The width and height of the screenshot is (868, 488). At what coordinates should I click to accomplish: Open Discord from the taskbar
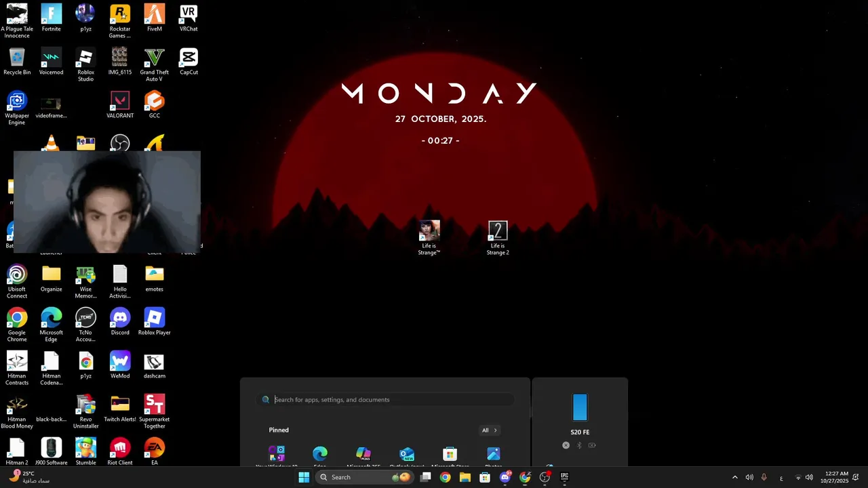point(505,477)
